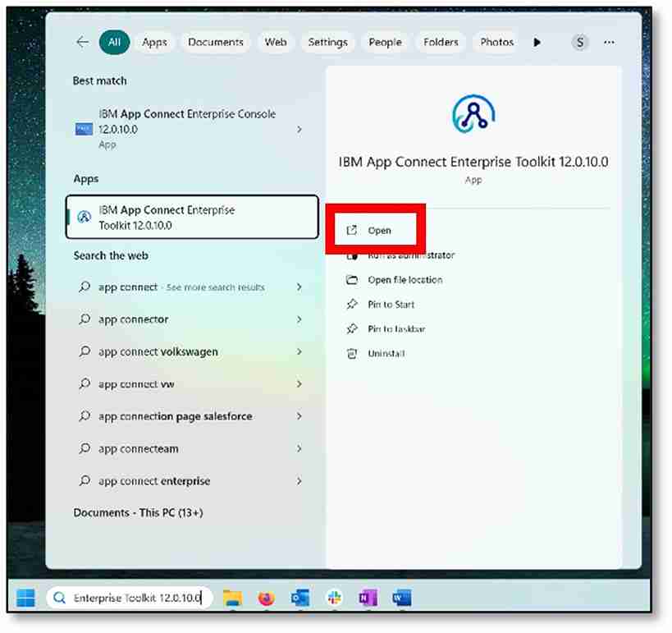Screen dimensions: 672x633
Task: Show more filters with the play arrow
Action: coord(537,42)
